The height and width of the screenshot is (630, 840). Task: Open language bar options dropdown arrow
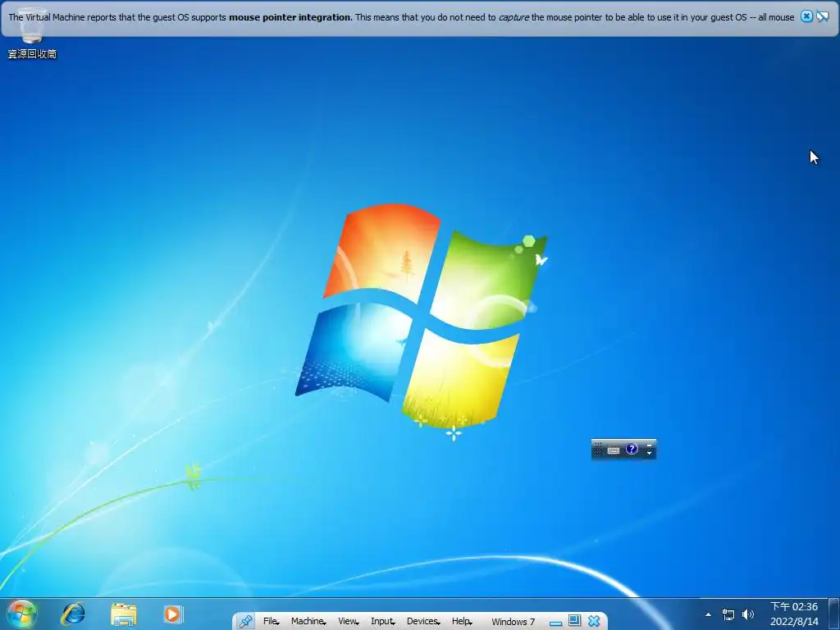650,453
